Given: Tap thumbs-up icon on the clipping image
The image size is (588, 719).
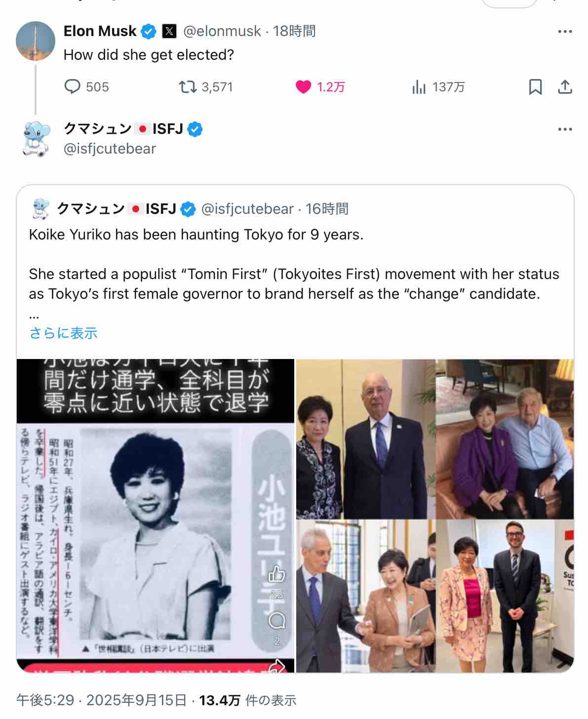Looking at the screenshot, I should 276,574.
